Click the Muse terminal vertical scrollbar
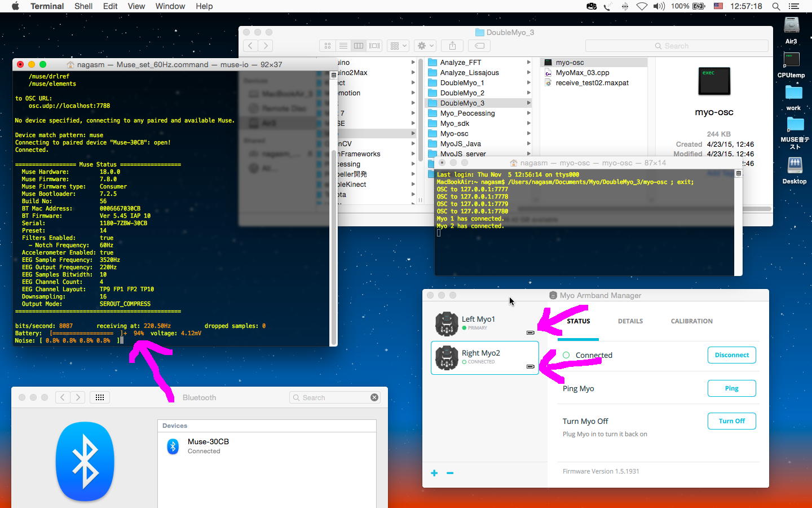Screen dimensions: 812x508 click(333, 247)
